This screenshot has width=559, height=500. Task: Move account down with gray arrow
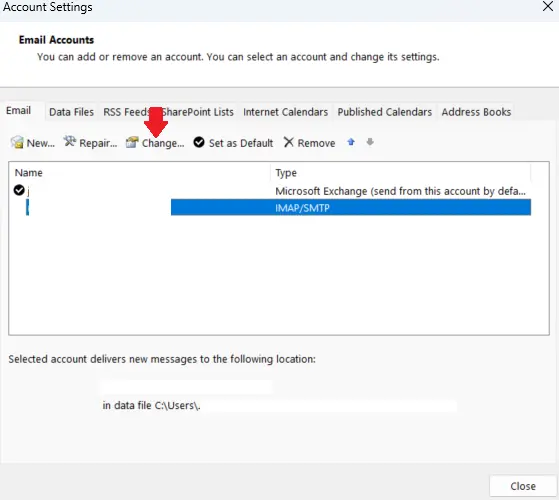pyautogui.click(x=370, y=142)
